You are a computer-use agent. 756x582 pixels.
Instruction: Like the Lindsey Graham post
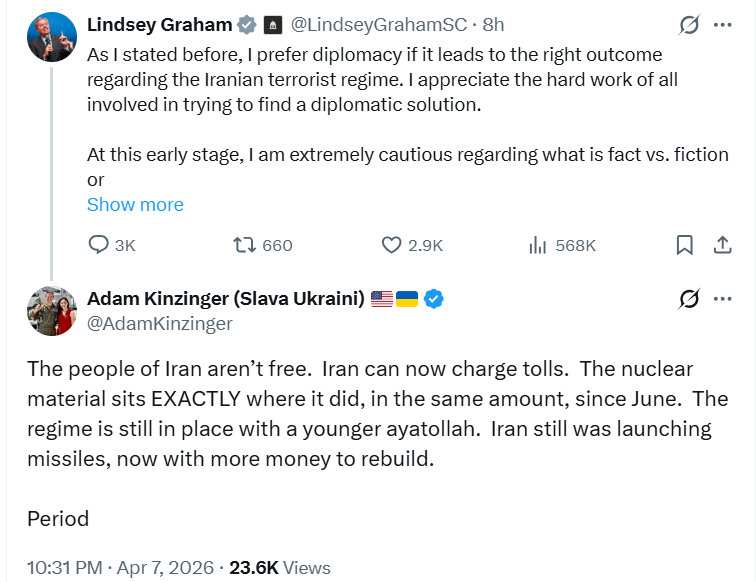click(x=393, y=245)
